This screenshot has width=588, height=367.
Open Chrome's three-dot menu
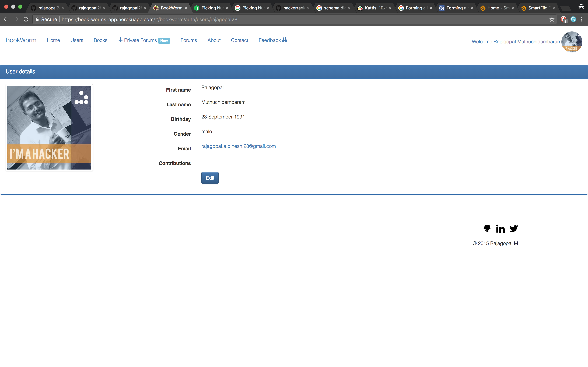click(x=582, y=19)
